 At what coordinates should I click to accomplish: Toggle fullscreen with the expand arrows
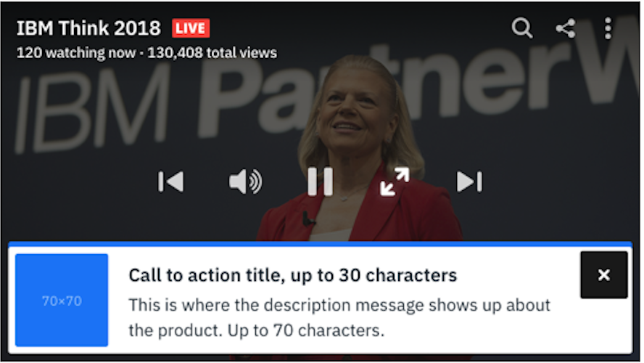(x=395, y=181)
